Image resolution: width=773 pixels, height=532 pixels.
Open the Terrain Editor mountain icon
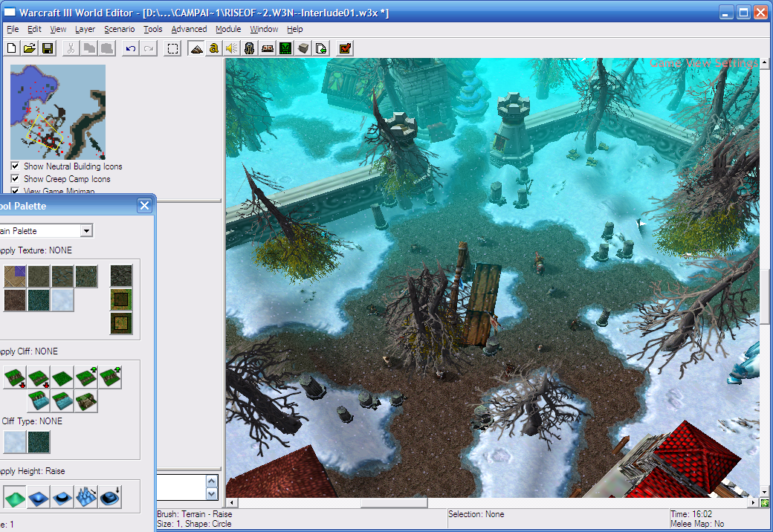click(196, 48)
